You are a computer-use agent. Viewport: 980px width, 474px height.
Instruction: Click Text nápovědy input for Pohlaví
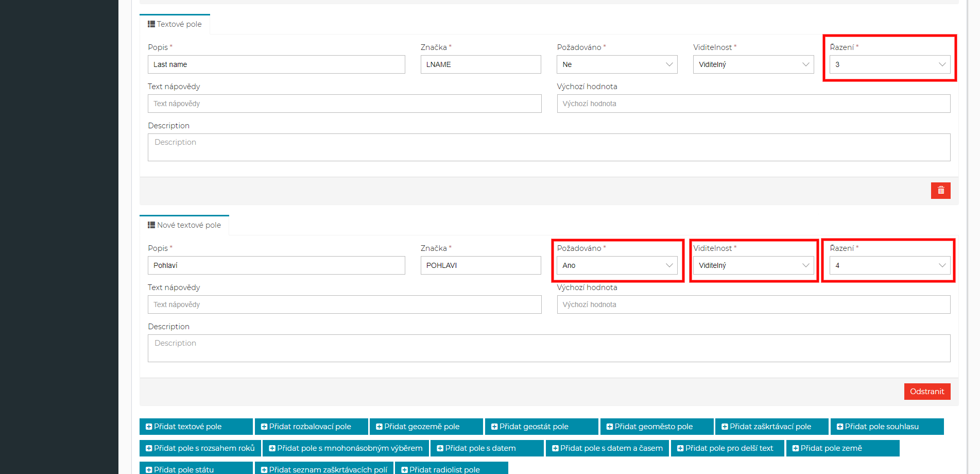(345, 304)
